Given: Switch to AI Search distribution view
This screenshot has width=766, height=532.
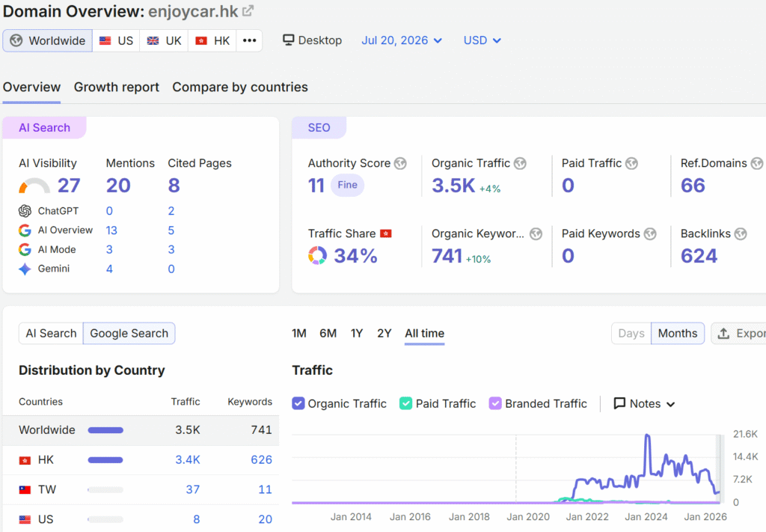Looking at the screenshot, I should pos(51,333).
